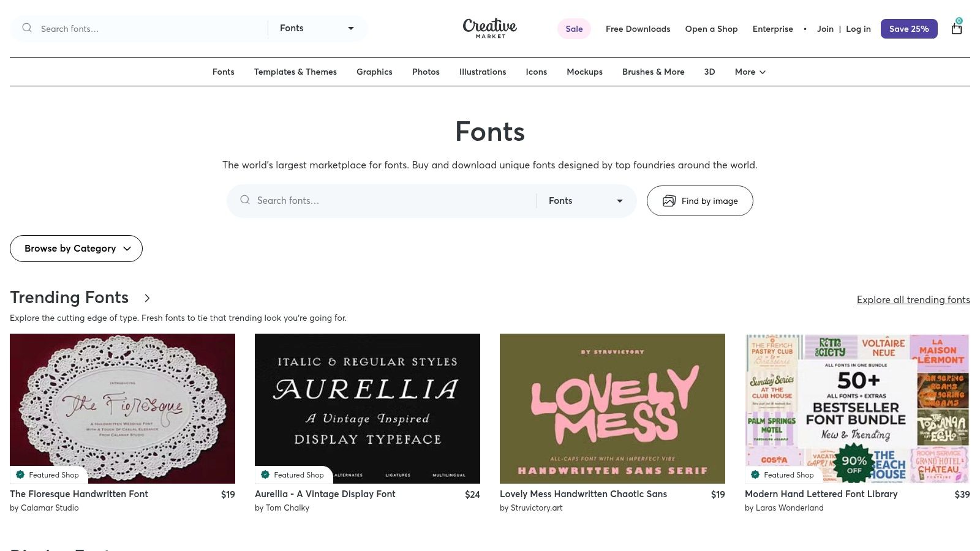Screen dimensions: 980x551
Task: Click the Trending Fonts arrow chevron
Action: [x=147, y=298]
